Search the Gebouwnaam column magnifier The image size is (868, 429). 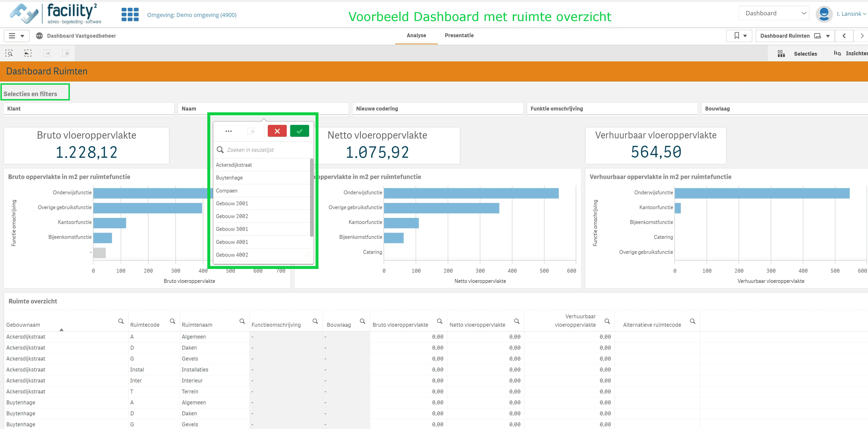[121, 321]
